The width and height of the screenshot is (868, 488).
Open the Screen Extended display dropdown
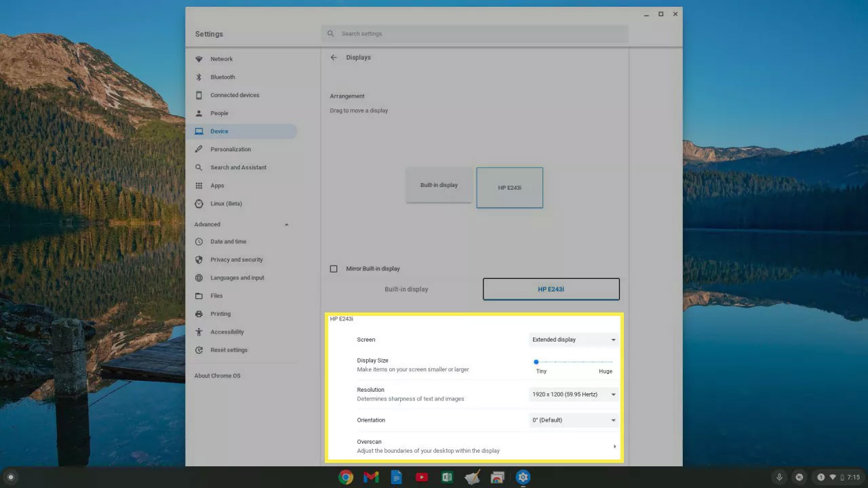pyautogui.click(x=574, y=340)
